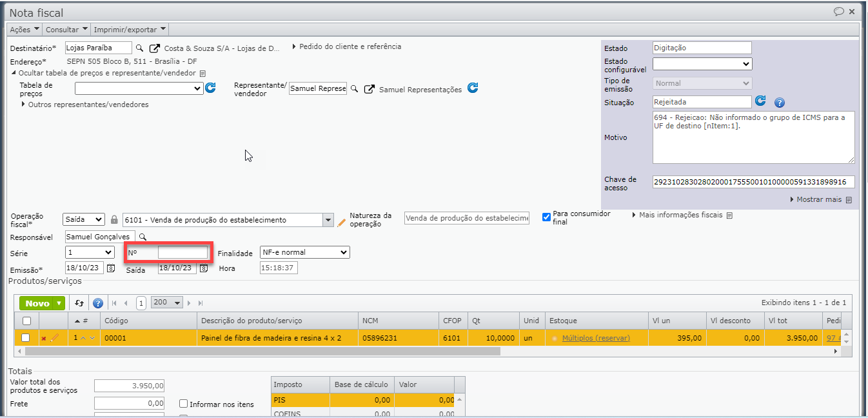Open the Estado configurável dropdown
The image size is (868, 418).
coord(702,64)
